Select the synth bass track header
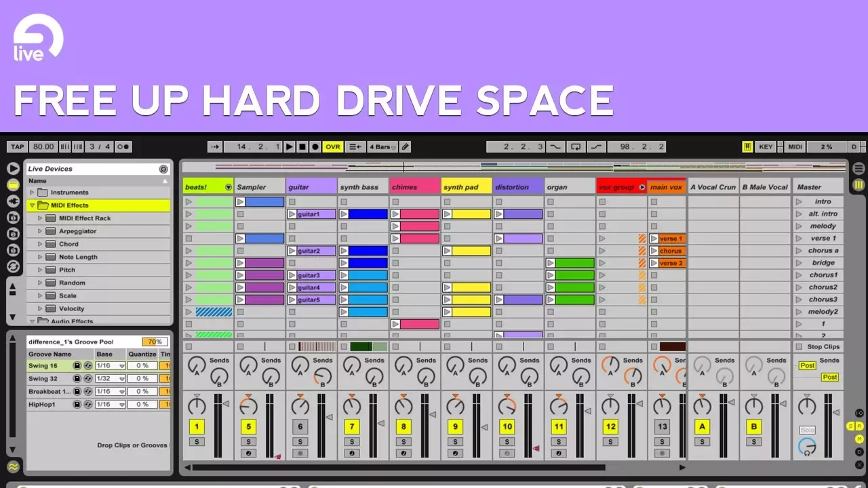Screen dimensions: 868x488 point(363,187)
